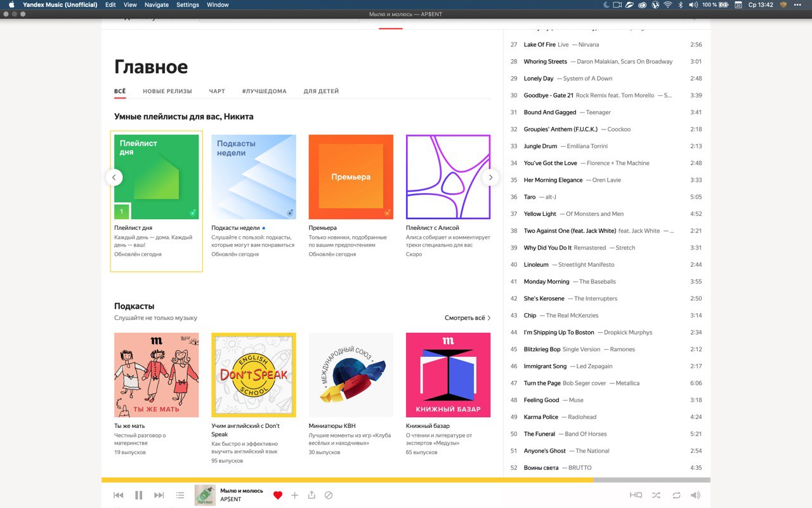This screenshot has height=508, width=812.
Task: Click the calendar icon in the menu bar
Action: (738, 4)
